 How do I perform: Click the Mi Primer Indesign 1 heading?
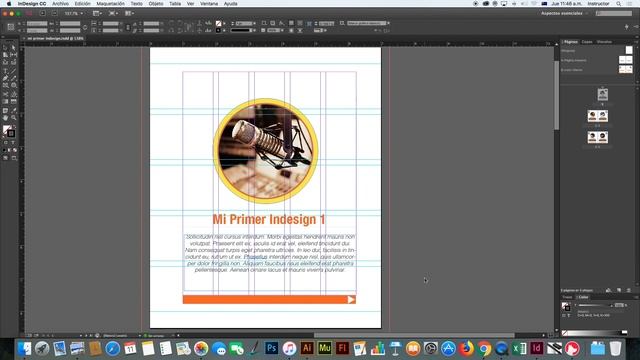[269, 220]
